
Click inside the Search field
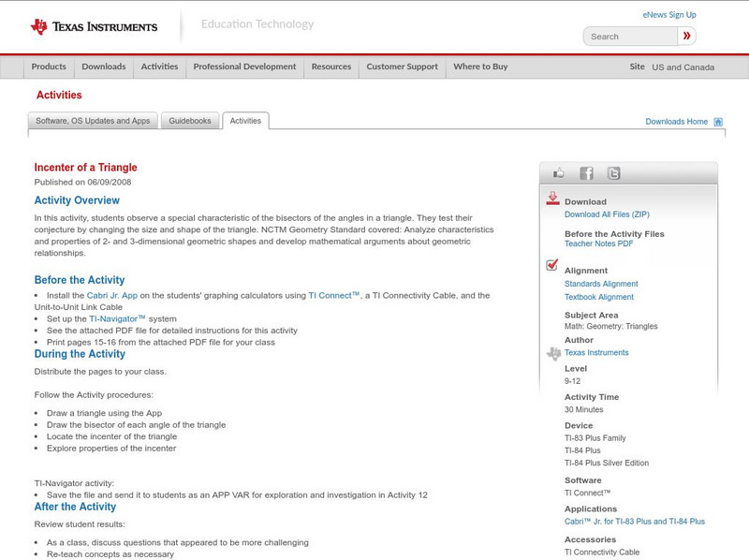tap(630, 37)
